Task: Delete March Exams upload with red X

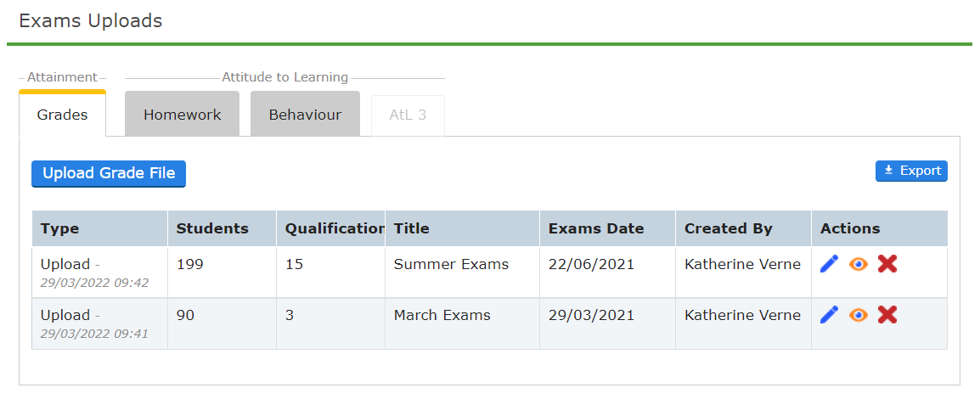Action: (x=887, y=315)
